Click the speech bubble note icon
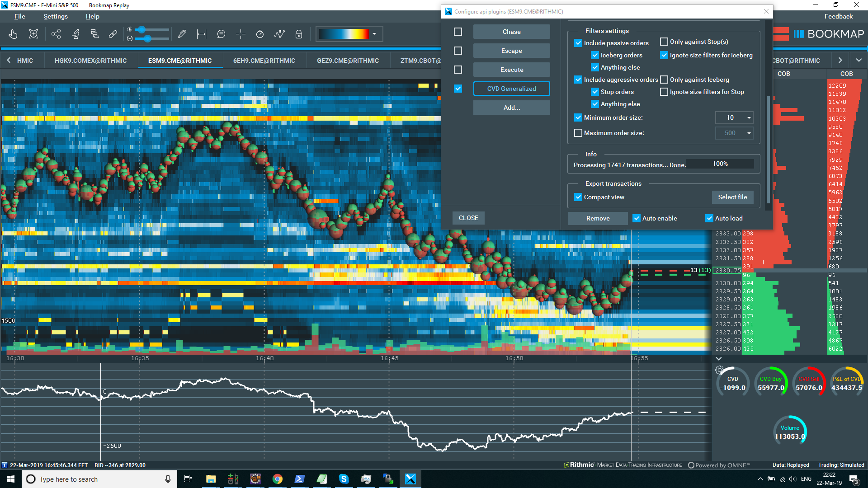This screenshot has height=488, width=868. (x=221, y=34)
